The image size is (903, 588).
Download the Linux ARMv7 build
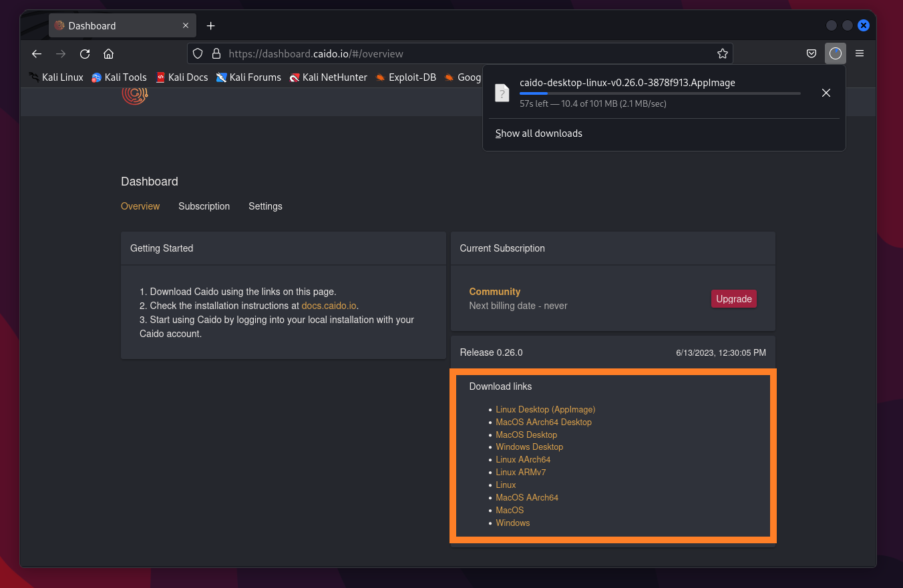click(521, 473)
